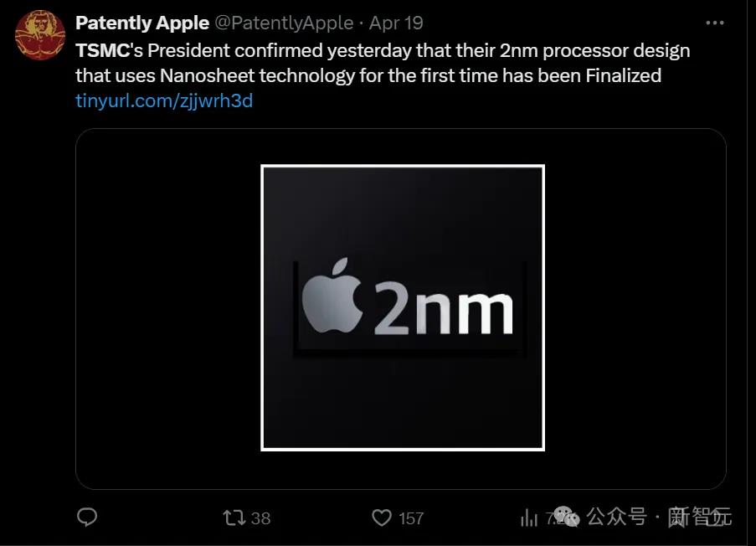Screen dimensions: 756x546
Task: Click the like count of 157
Action: click(411, 518)
